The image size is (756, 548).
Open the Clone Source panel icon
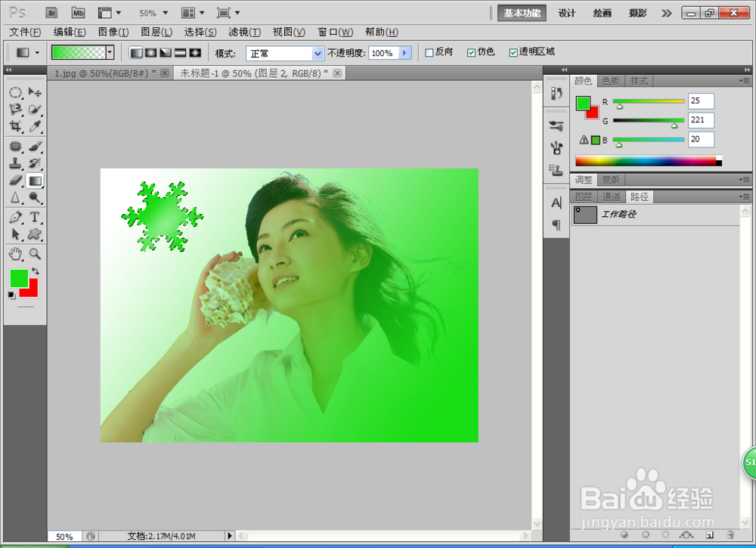tap(556, 169)
